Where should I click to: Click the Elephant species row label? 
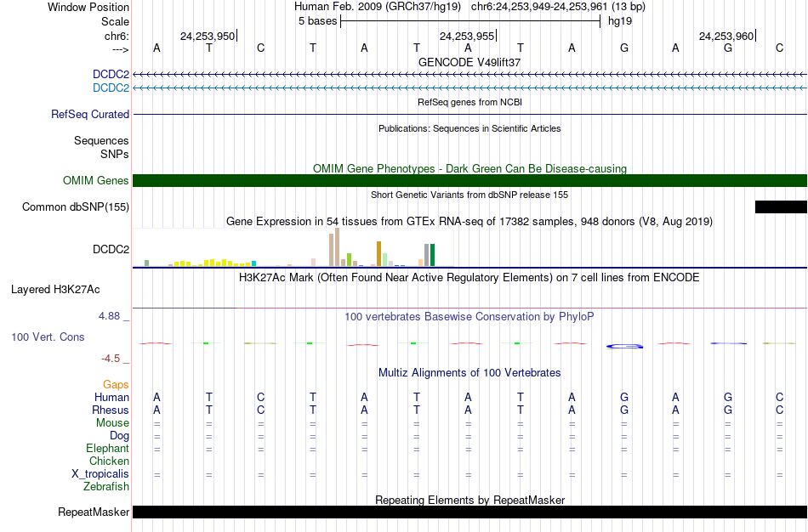pyautogui.click(x=107, y=449)
